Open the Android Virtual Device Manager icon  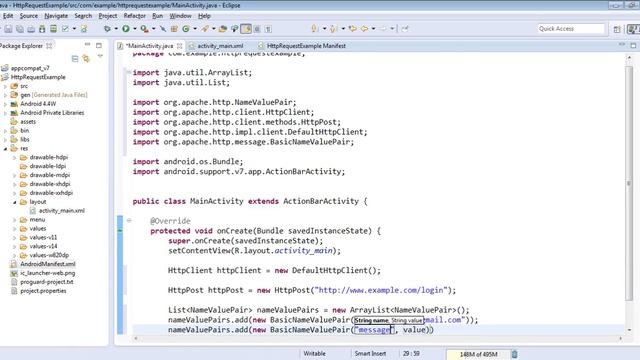53,29
